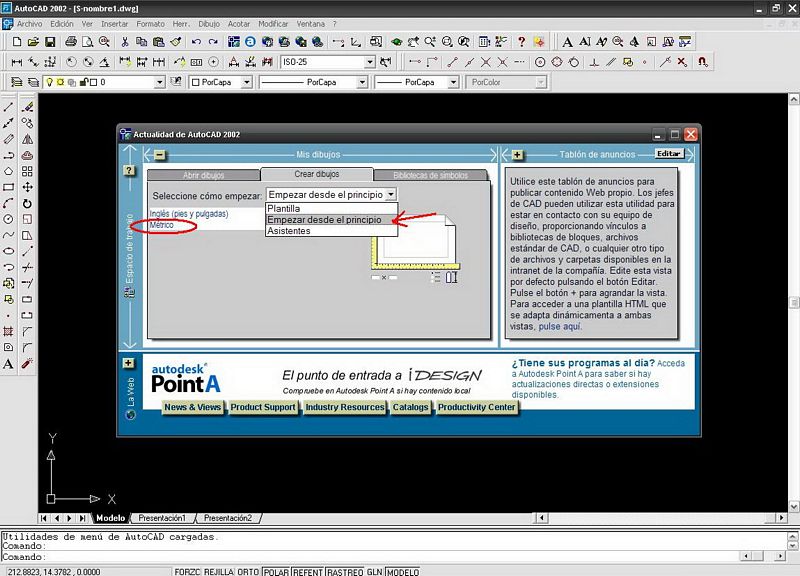Toggle MODELO space button in the status bar
The image size is (800, 576).
pyautogui.click(x=403, y=572)
